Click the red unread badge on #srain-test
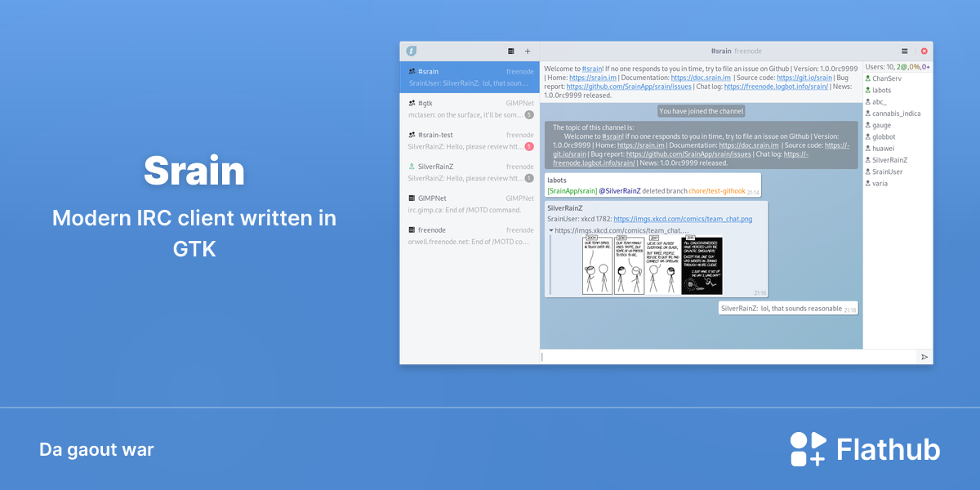 pyautogui.click(x=529, y=147)
